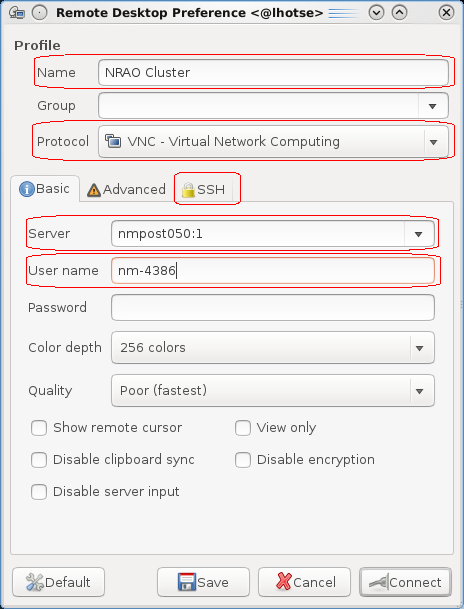This screenshot has height=609, width=464.
Task: Check Disable clipboard sync option
Action: click(39, 460)
